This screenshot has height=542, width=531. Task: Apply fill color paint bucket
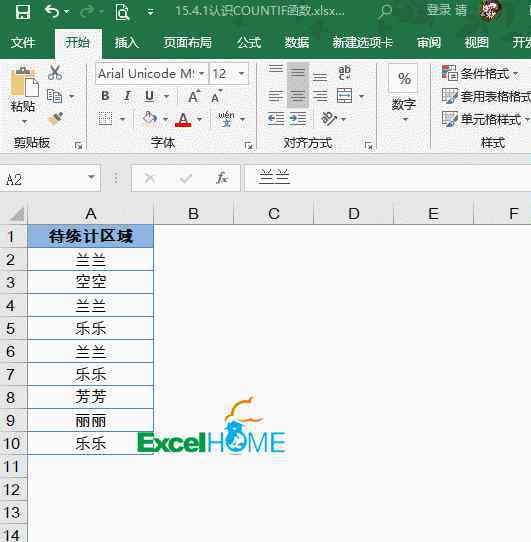149,119
